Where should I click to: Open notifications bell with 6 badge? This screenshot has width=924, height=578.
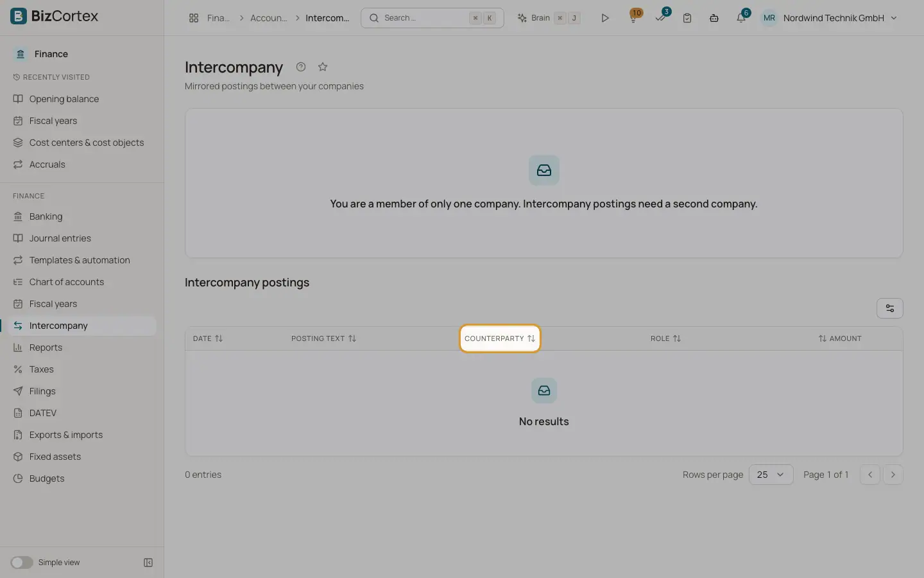tap(742, 17)
